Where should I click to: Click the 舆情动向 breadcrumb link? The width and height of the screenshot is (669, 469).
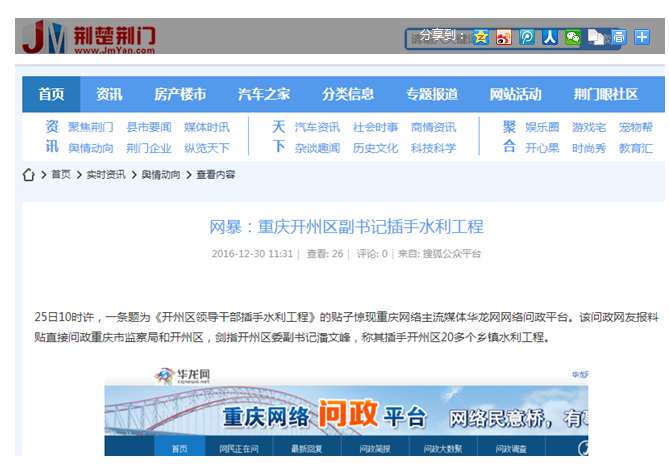click(x=160, y=175)
